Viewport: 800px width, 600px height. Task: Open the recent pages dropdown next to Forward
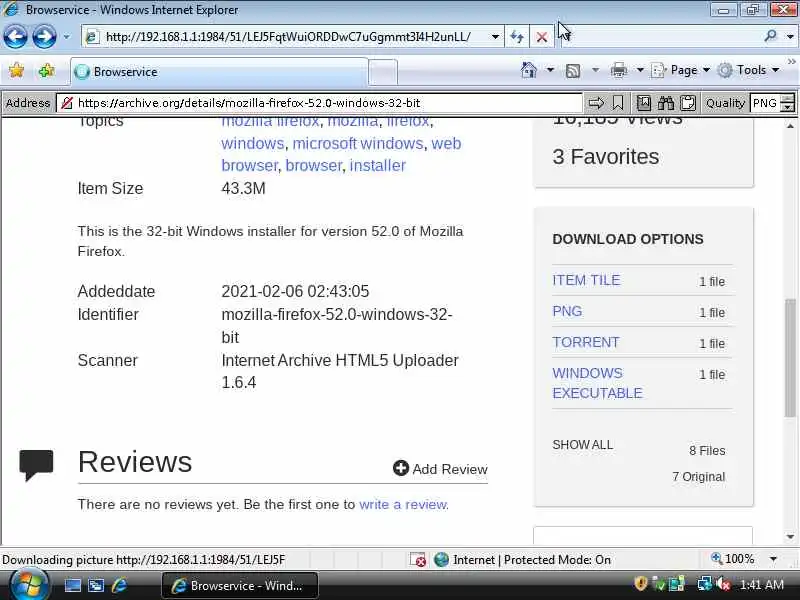click(66, 37)
